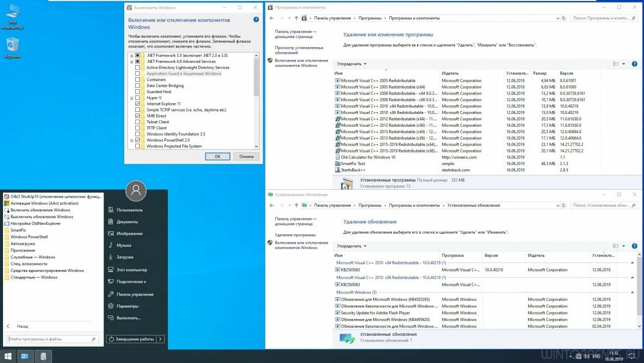Refresh the Программы и компоненты address bar
Viewport: 644px width, 363px height.
tap(563, 18)
